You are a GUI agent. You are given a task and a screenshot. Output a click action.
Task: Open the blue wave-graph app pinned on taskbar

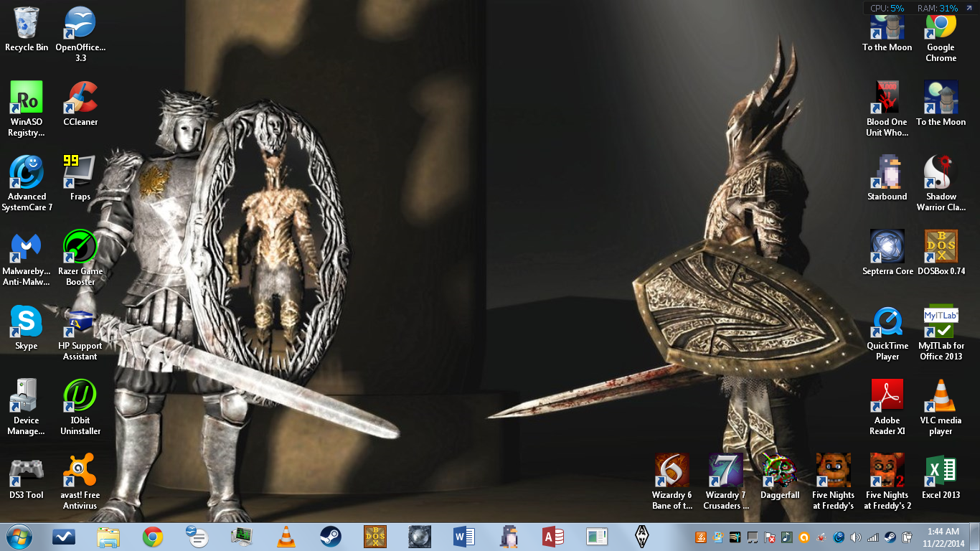(x=64, y=536)
